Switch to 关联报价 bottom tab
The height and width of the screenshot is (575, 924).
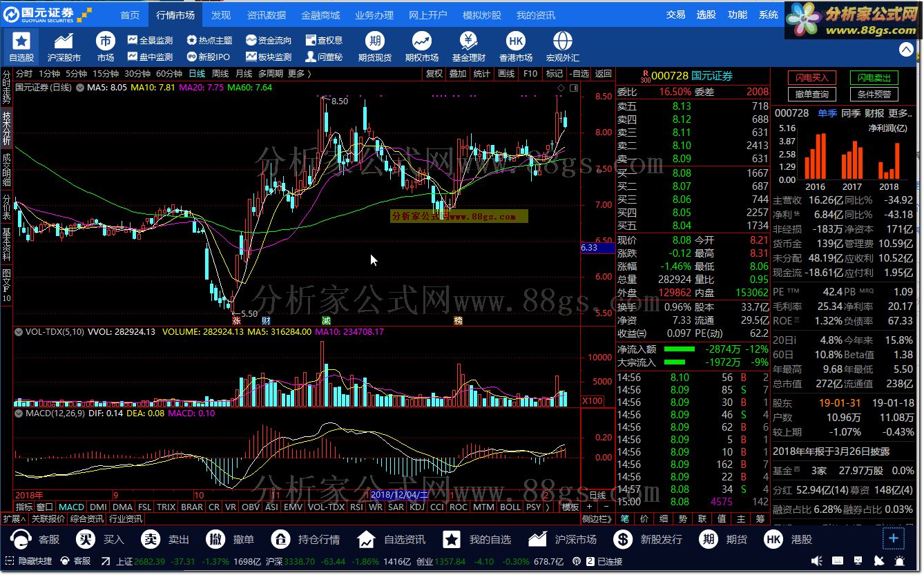(x=48, y=518)
